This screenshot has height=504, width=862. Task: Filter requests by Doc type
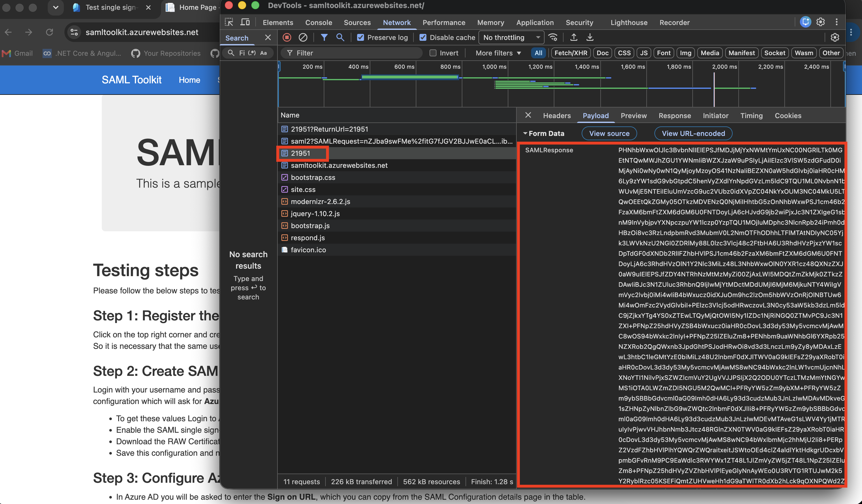[602, 53]
